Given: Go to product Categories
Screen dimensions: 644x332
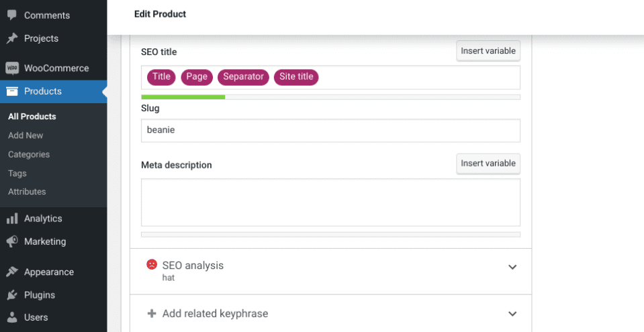Looking at the screenshot, I should [x=29, y=154].
